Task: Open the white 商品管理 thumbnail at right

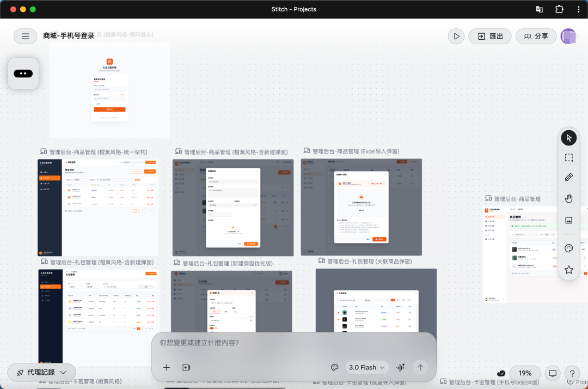Action: [x=521, y=254]
